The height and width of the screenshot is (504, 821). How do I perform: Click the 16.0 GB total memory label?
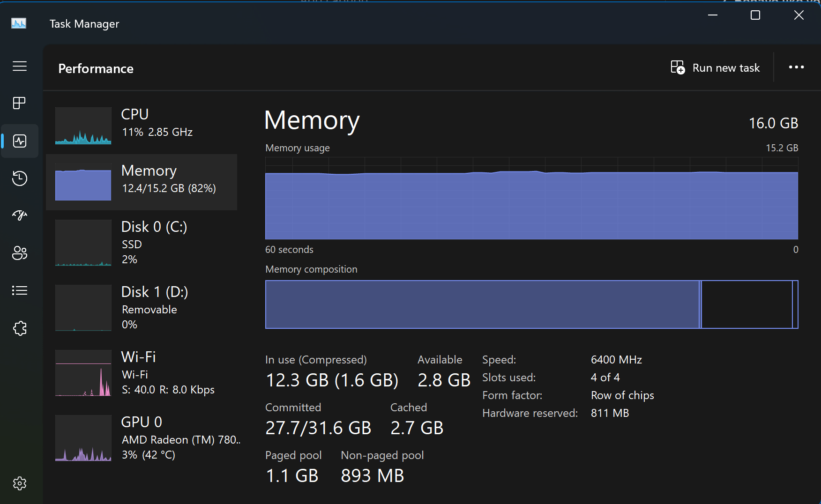click(x=773, y=123)
